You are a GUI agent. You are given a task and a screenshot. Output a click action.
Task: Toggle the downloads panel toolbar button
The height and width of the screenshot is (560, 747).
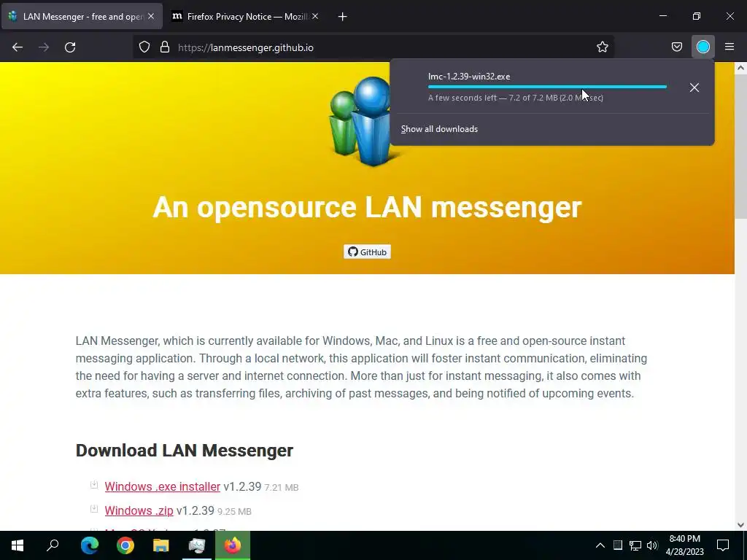click(703, 47)
